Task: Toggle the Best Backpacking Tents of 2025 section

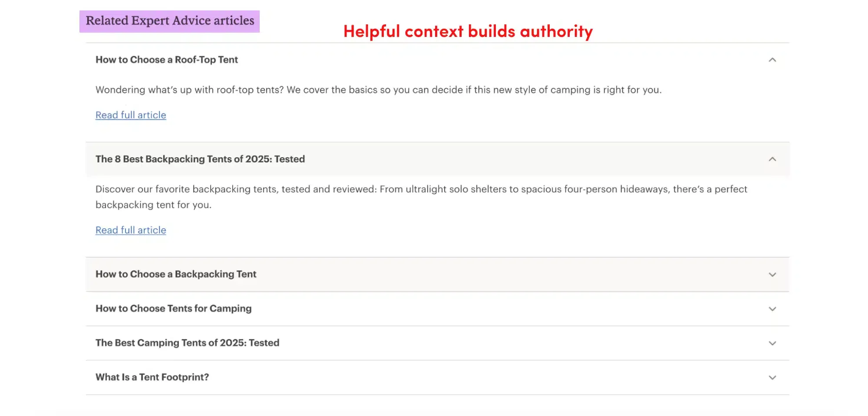Action: (200, 159)
